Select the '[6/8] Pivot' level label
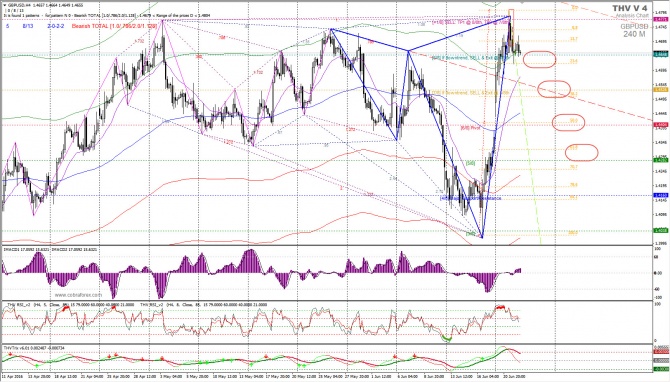Viewport: 670px width, 382px height. [x=470, y=127]
